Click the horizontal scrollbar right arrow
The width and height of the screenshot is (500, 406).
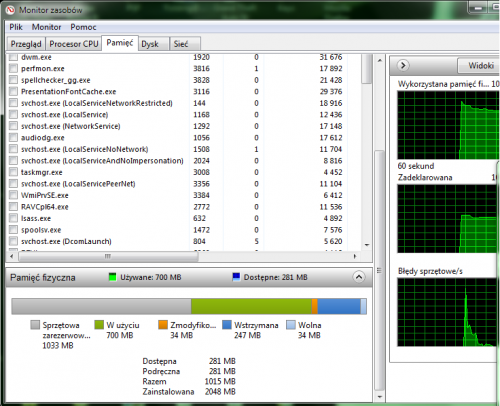[355, 256]
